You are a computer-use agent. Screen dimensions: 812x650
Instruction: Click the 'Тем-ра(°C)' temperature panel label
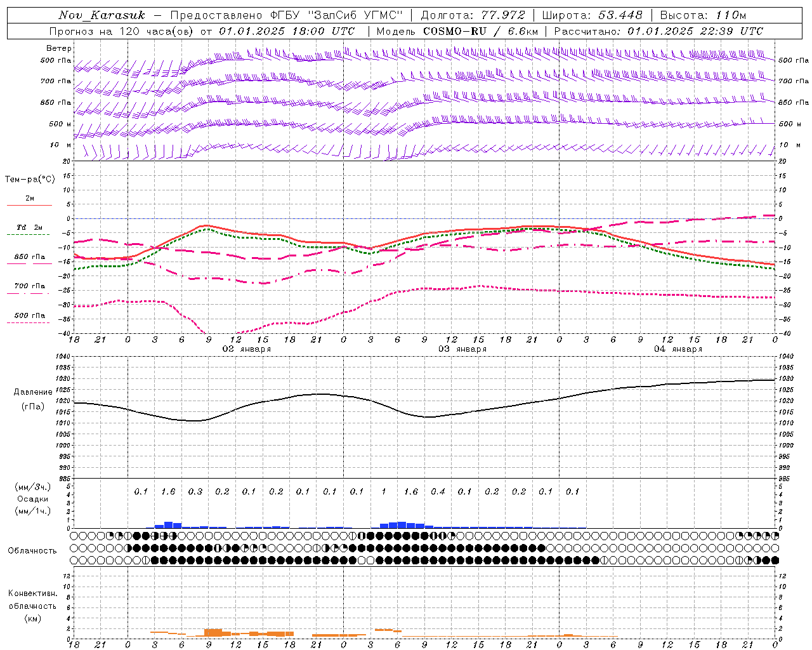pyautogui.click(x=30, y=180)
